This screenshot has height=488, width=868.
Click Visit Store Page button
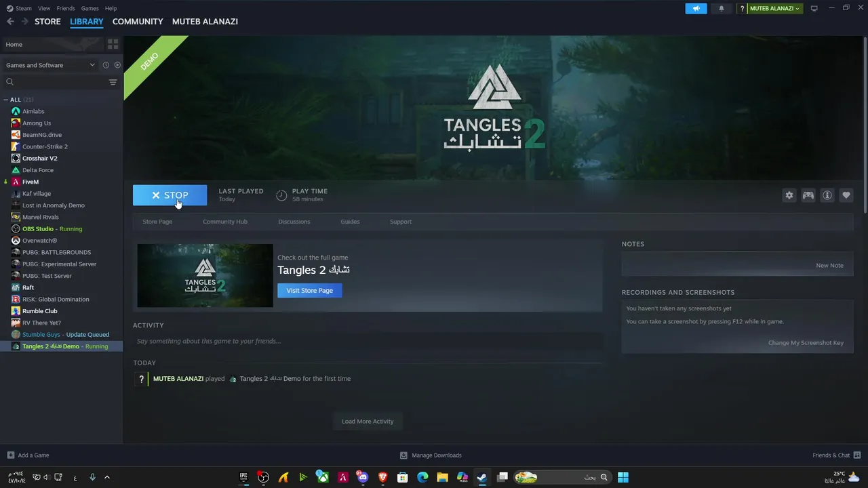[x=309, y=290]
